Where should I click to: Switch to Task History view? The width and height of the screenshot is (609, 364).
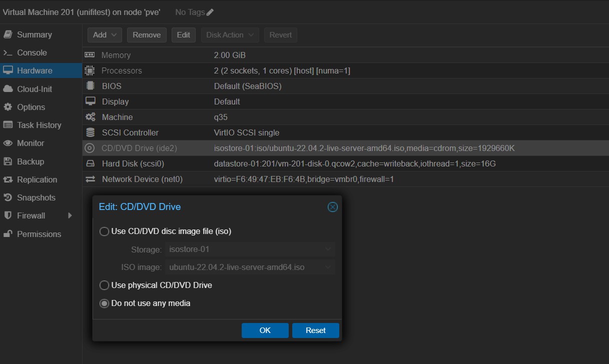[x=39, y=125]
